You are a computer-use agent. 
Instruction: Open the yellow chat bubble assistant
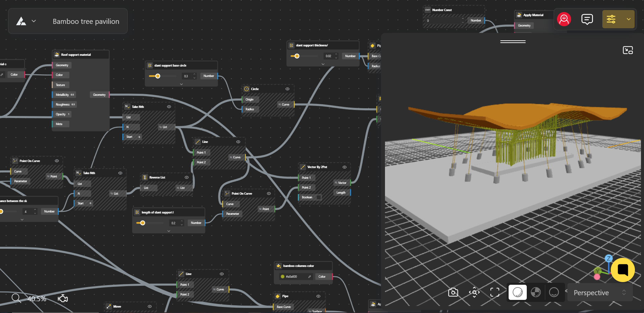coord(623,270)
